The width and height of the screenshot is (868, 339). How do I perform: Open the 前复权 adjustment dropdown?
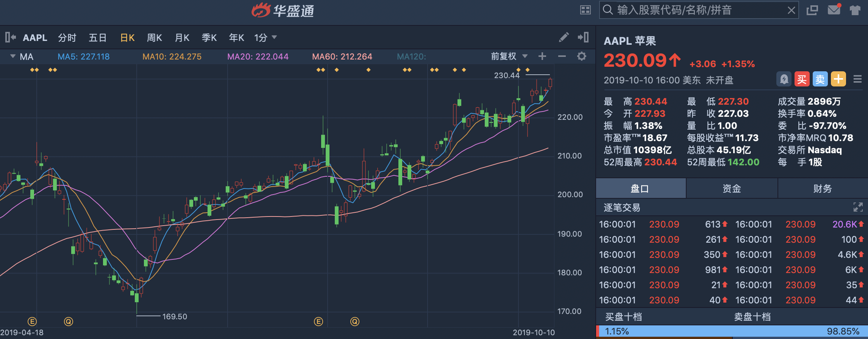[509, 56]
